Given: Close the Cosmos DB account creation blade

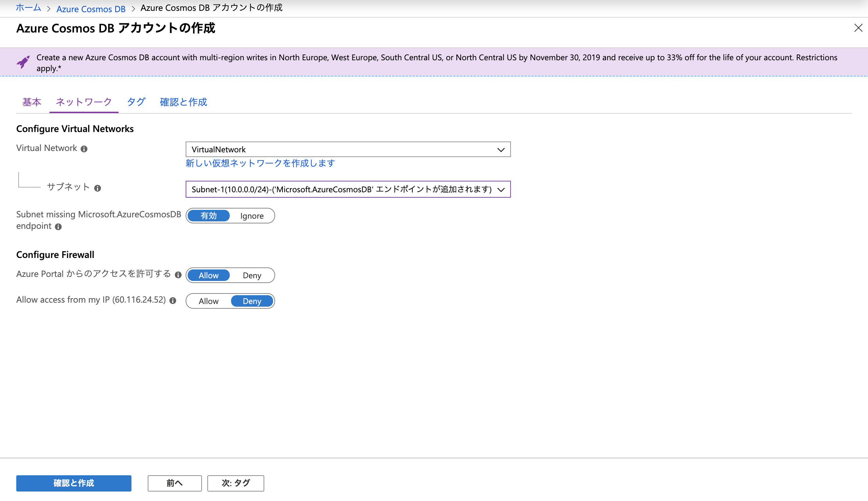Looking at the screenshot, I should click(x=858, y=28).
